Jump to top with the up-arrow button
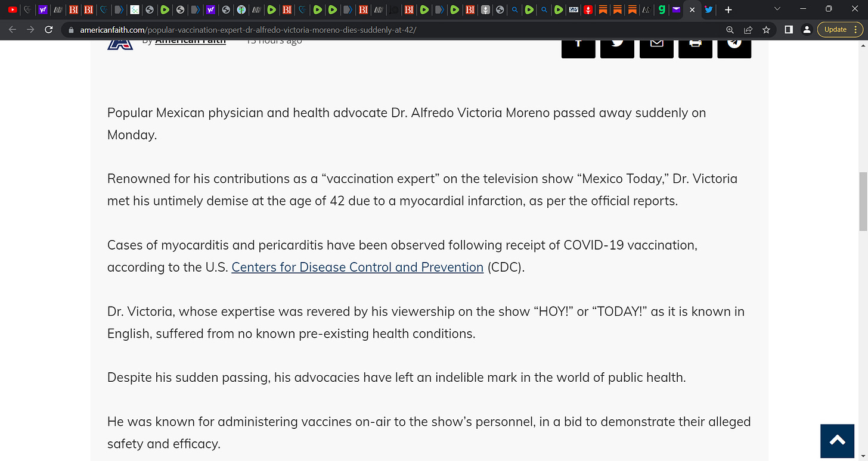868x461 pixels. pyautogui.click(x=838, y=441)
